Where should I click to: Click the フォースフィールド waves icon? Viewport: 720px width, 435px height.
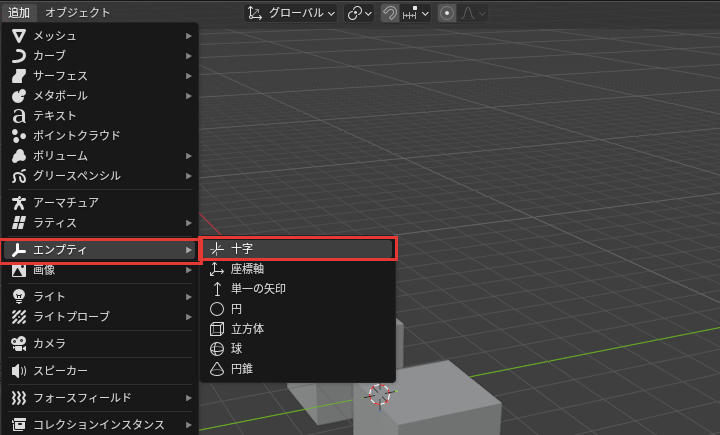(x=19, y=398)
